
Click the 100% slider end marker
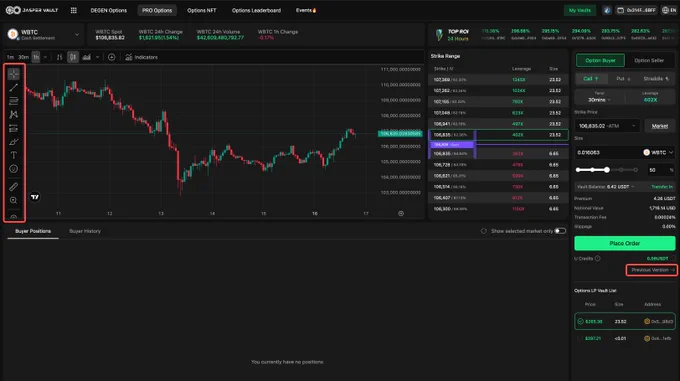coord(636,170)
